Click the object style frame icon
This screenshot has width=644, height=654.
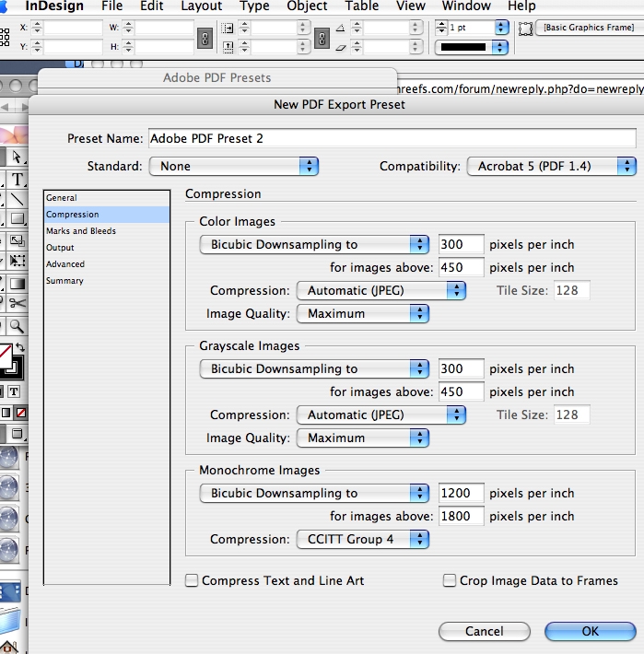[525, 29]
